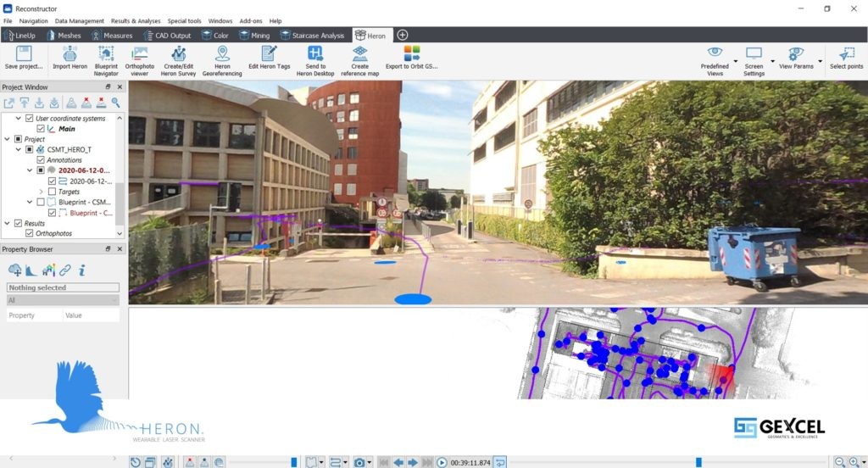Click the cloud-plus icon in Property Browser
The width and height of the screenshot is (868, 468).
click(x=15, y=270)
